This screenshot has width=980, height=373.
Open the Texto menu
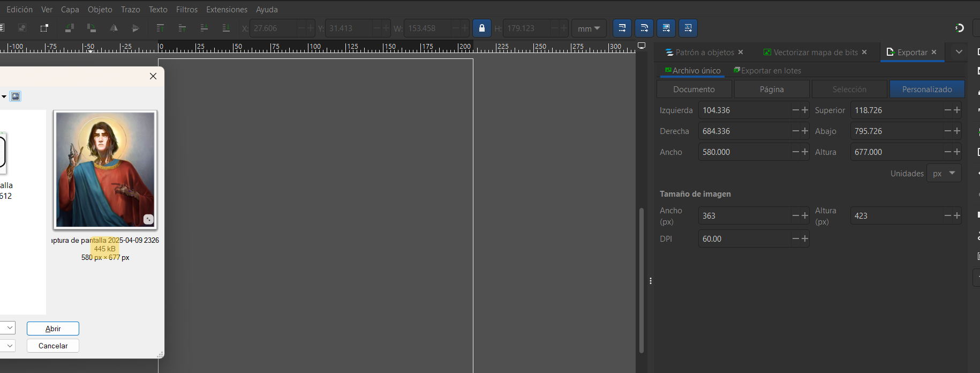point(158,9)
